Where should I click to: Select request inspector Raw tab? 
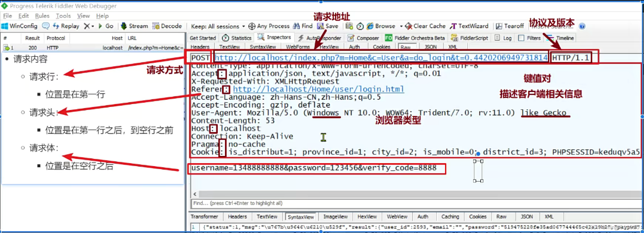pos(406,47)
